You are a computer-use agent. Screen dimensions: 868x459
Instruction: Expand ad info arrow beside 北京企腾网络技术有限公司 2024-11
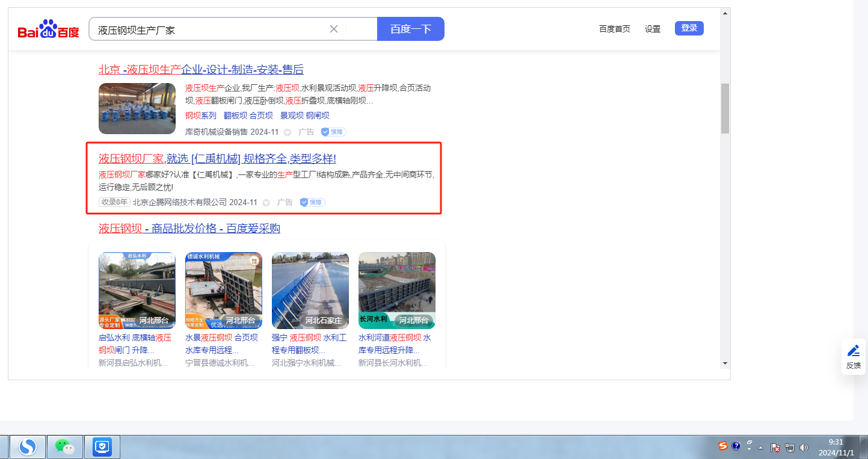tap(266, 203)
